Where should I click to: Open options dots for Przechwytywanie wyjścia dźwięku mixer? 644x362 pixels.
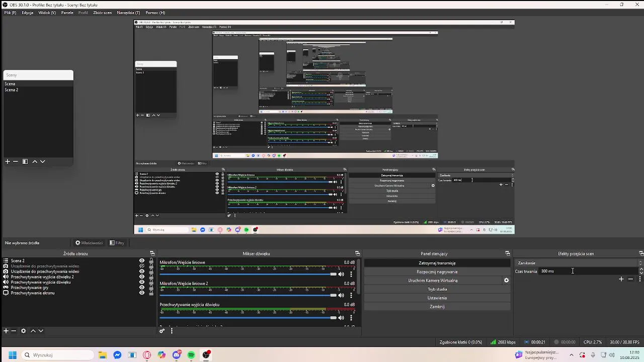pyautogui.click(x=351, y=317)
